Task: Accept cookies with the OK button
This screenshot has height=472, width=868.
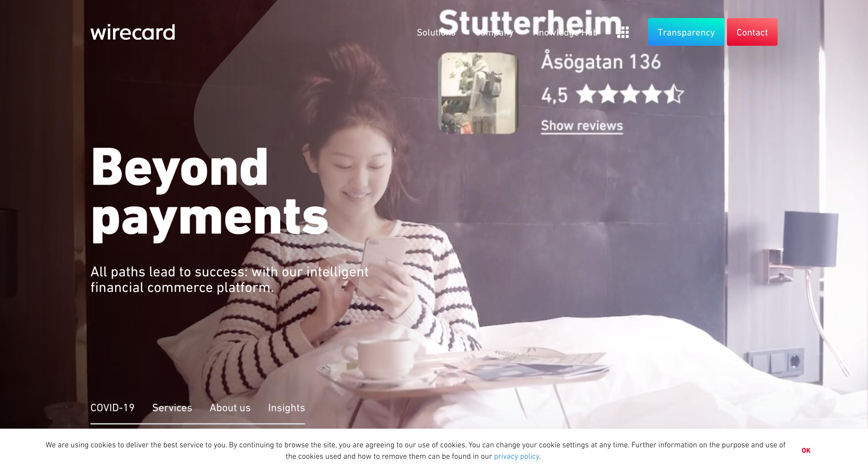Action: tap(806, 450)
